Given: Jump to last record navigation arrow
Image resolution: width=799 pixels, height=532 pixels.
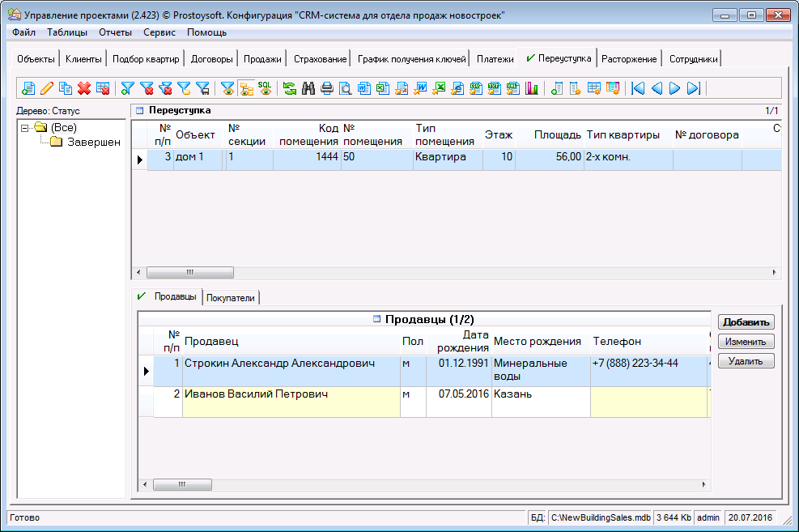Looking at the screenshot, I should (693, 89).
